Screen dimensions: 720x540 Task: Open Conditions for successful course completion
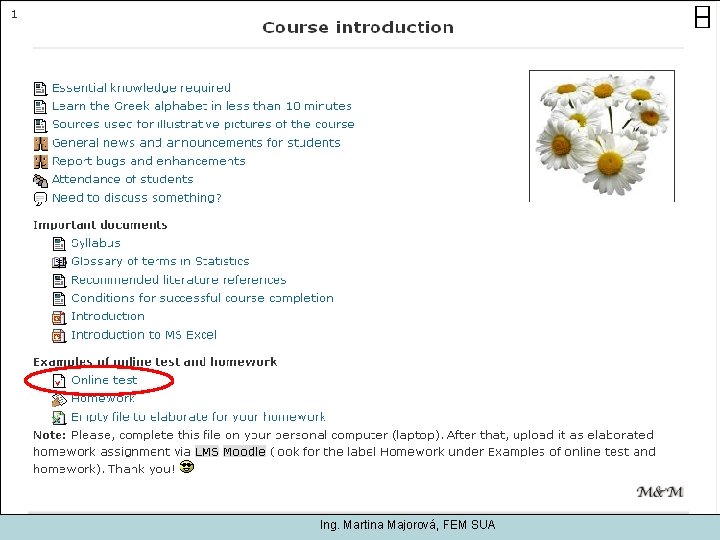point(202,298)
